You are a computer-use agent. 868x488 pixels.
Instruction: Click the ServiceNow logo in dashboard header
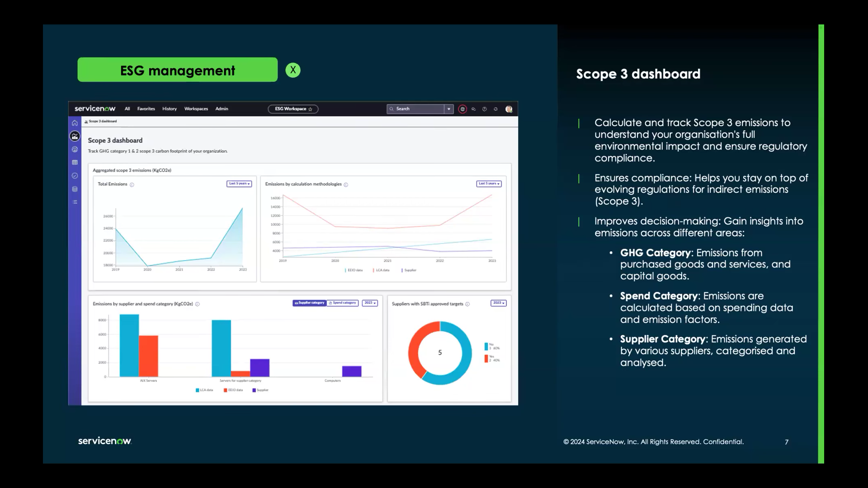coord(95,108)
